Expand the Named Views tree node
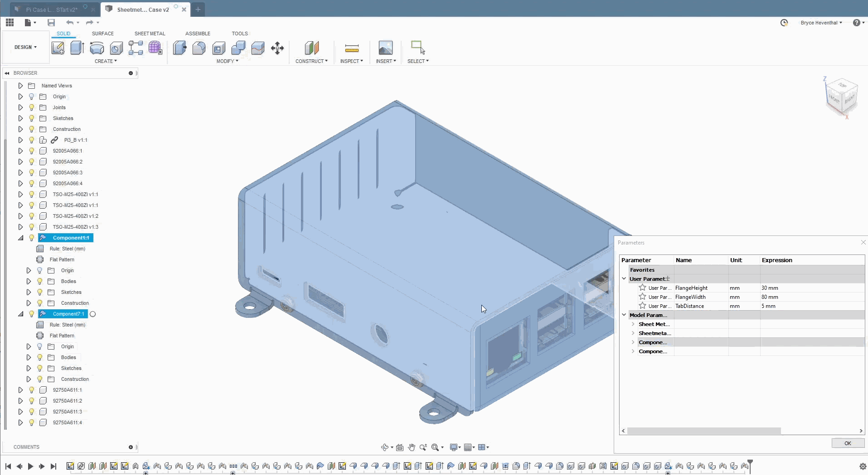The image size is (868, 475). 20,86
